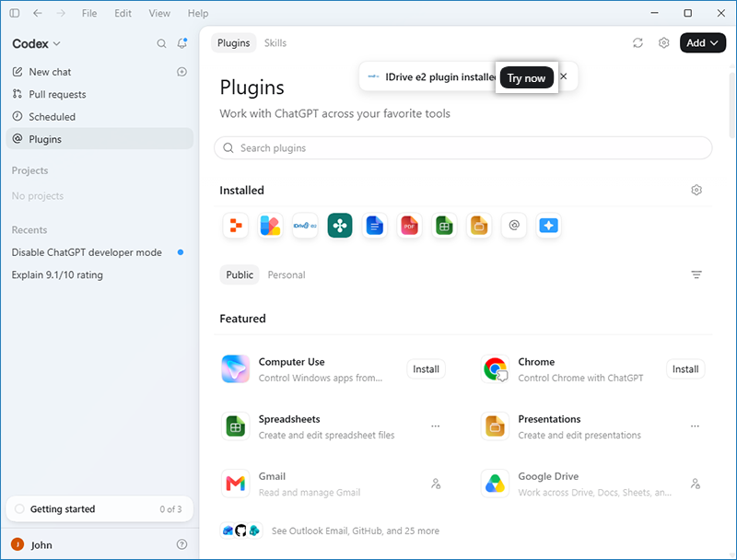This screenshot has height=560, width=737.
Task: Open the colorful shapes installed plugin icon
Action: (x=270, y=226)
